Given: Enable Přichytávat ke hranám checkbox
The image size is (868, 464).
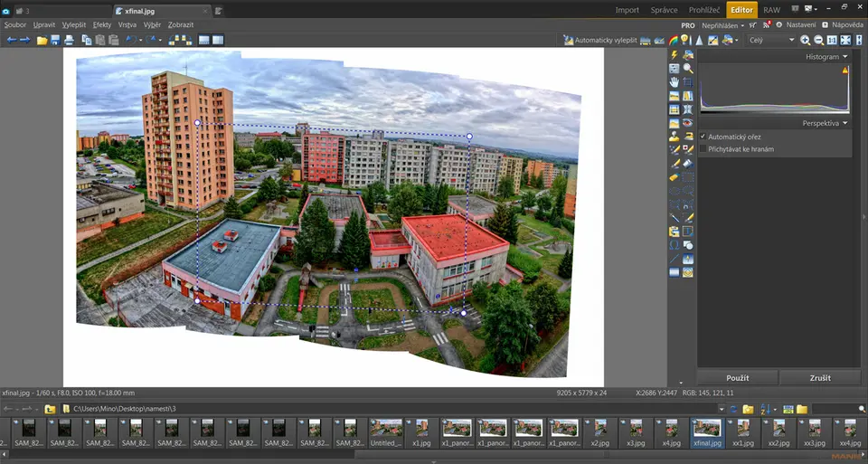Looking at the screenshot, I should tap(703, 148).
